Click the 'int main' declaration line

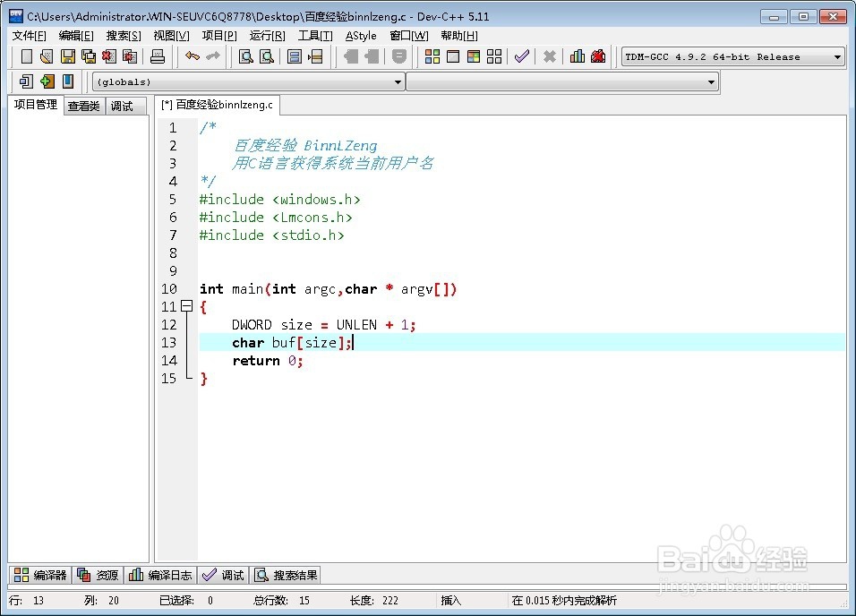[328, 289]
